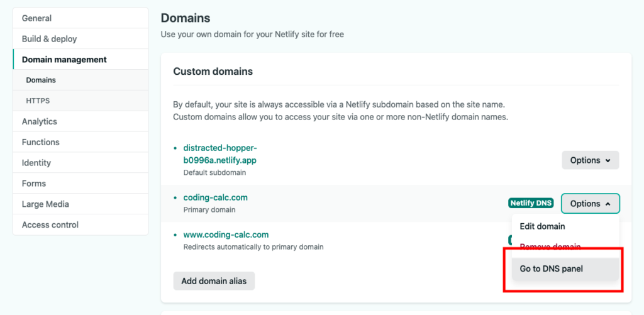Open the Access control settings
Viewport: 644px width, 315px height.
[80, 224]
